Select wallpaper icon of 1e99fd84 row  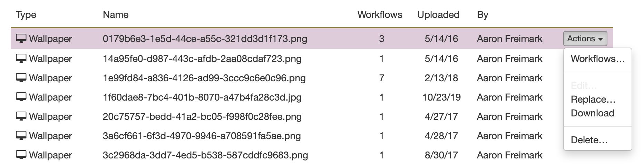[21, 78]
